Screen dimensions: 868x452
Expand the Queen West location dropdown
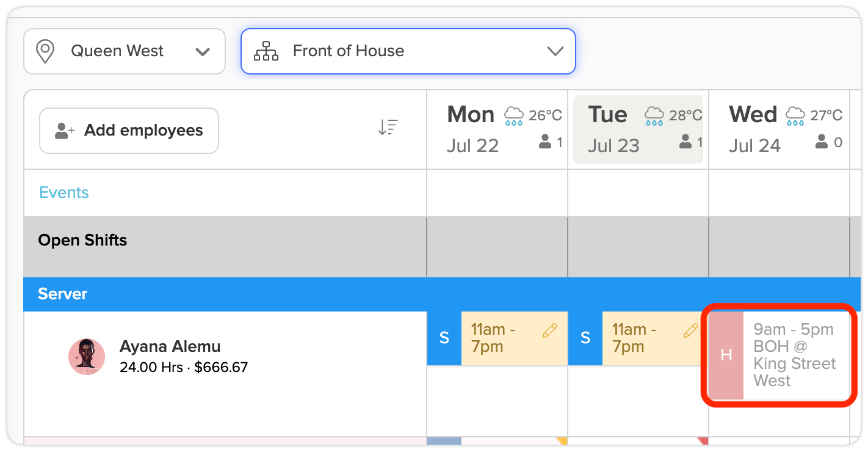click(x=125, y=51)
